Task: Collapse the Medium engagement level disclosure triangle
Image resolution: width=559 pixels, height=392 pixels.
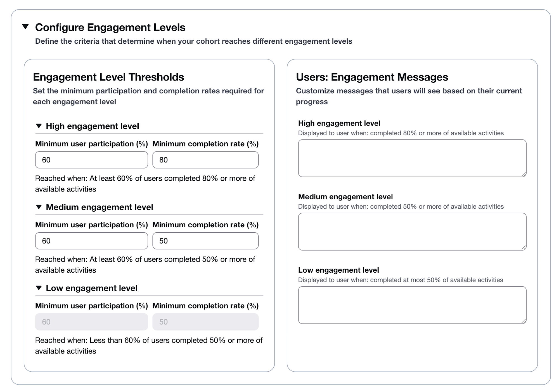Action: [39, 207]
